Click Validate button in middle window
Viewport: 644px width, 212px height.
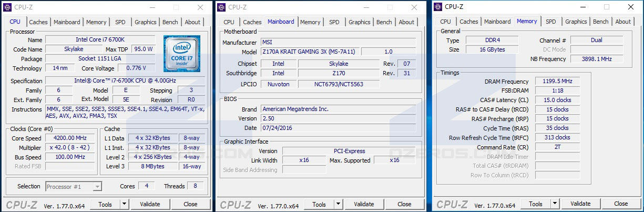coord(364,204)
